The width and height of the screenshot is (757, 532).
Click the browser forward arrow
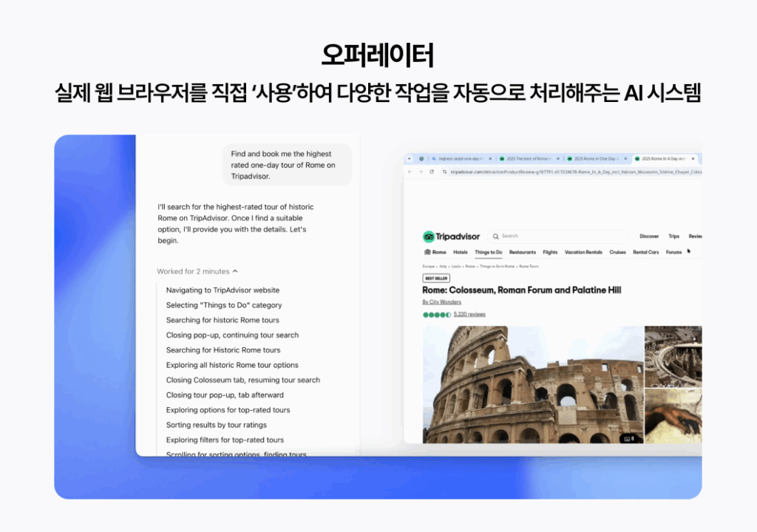click(x=421, y=172)
